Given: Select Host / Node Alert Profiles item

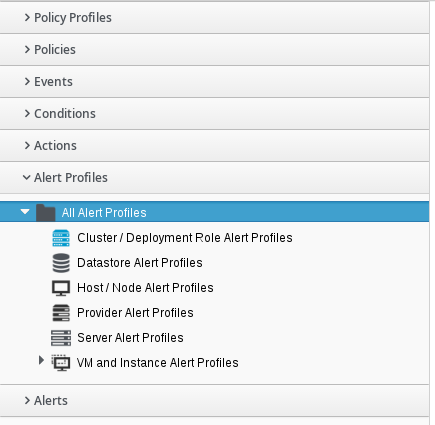Looking at the screenshot, I should 145,288.
